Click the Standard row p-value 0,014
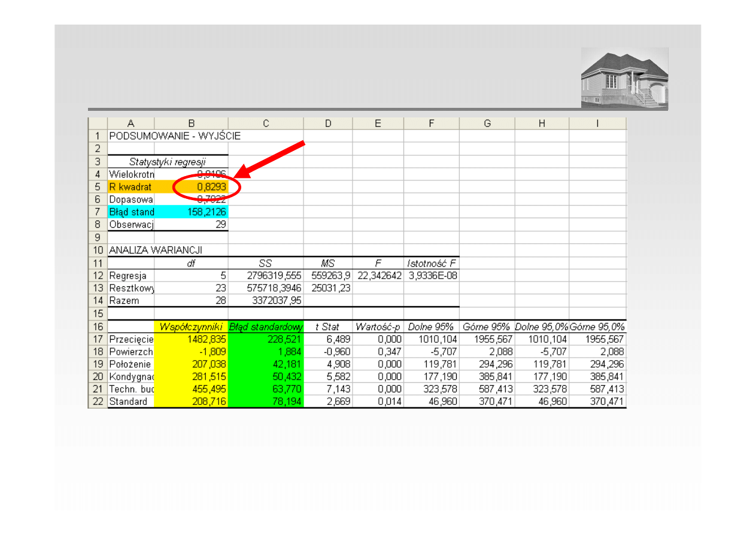This screenshot has height=535, width=756. (378, 402)
